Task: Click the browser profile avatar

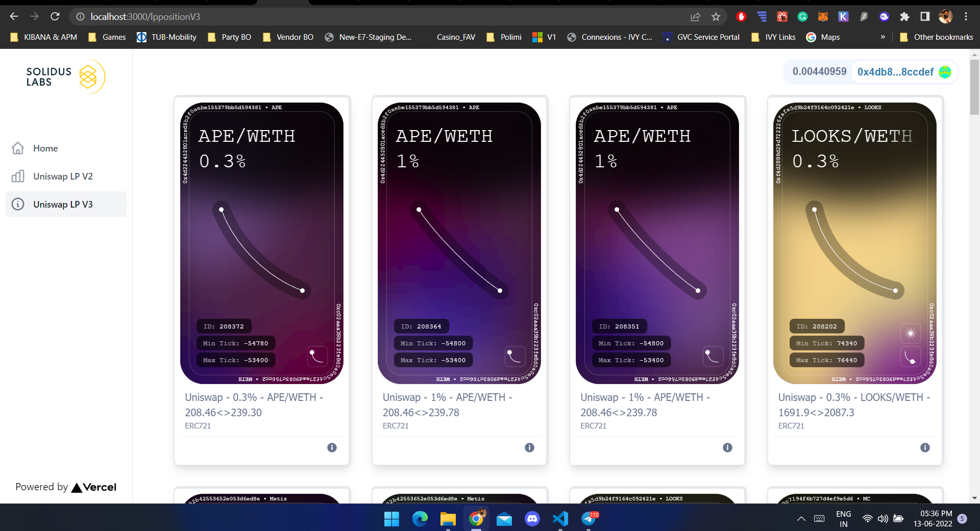Action: [x=945, y=16]
